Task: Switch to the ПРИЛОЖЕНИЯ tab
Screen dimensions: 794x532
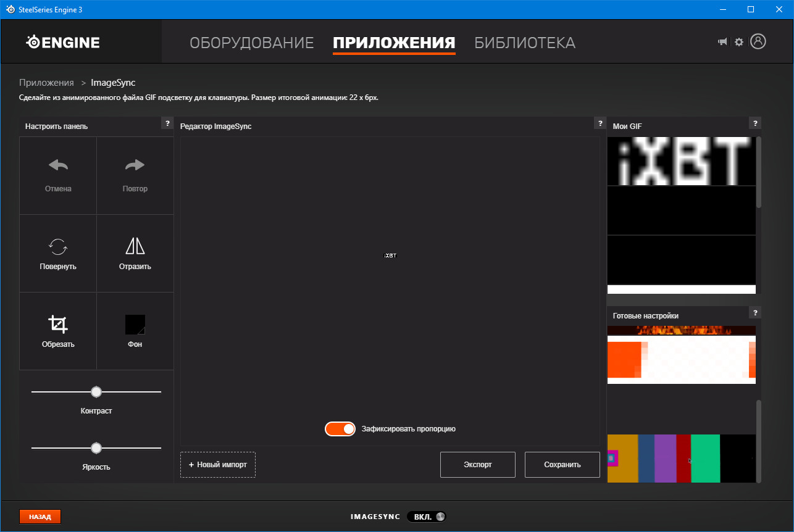Action: (394, 43)
